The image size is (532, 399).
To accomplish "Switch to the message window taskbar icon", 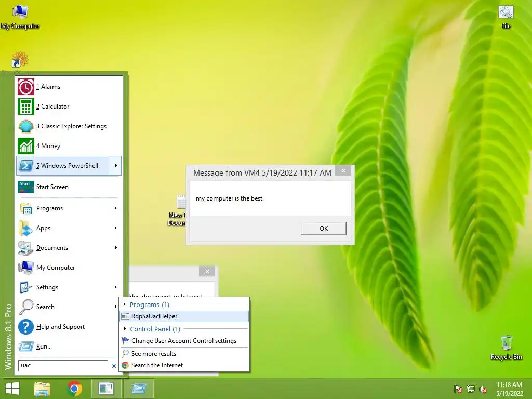I will [x=106, y=389].
